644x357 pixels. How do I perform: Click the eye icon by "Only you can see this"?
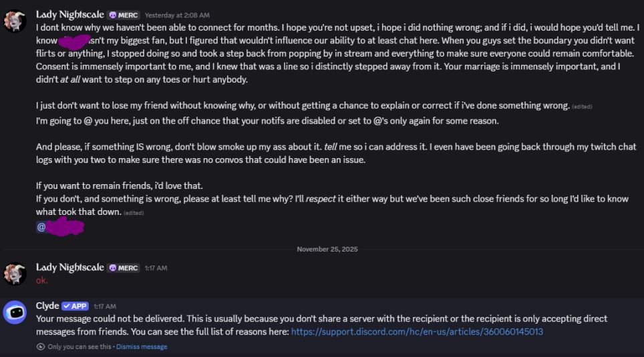coord(41,347)
